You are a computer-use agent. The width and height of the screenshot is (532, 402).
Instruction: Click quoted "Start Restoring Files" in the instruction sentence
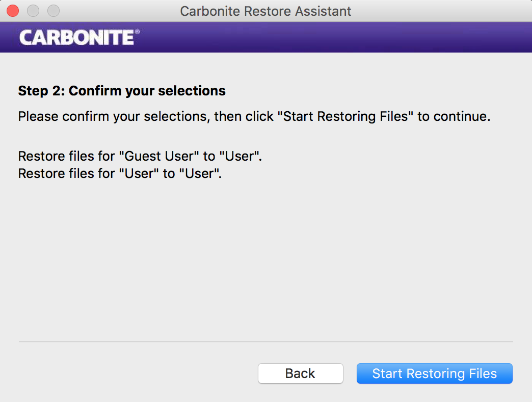(345, 116)
